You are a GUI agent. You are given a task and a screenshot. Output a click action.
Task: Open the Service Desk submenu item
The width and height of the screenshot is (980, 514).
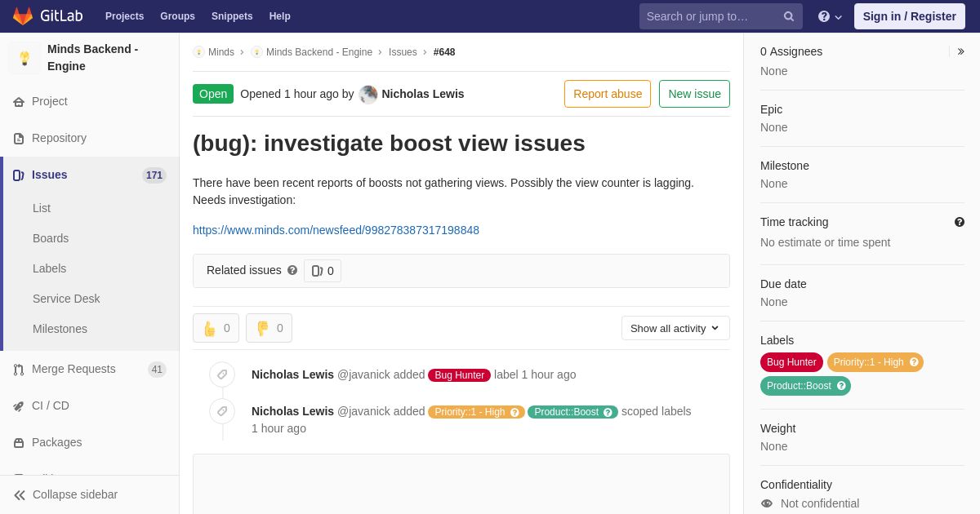[66, 299]
